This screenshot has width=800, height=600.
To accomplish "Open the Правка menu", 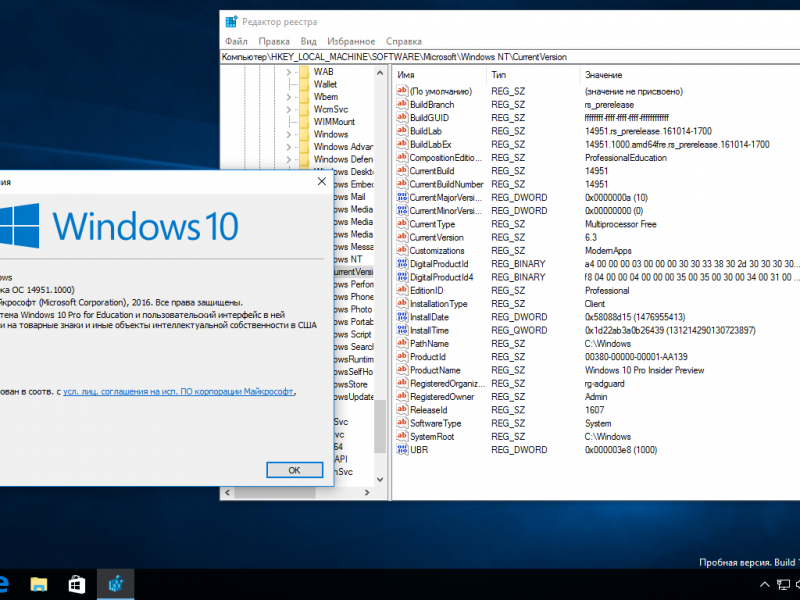I will [274, 41].
